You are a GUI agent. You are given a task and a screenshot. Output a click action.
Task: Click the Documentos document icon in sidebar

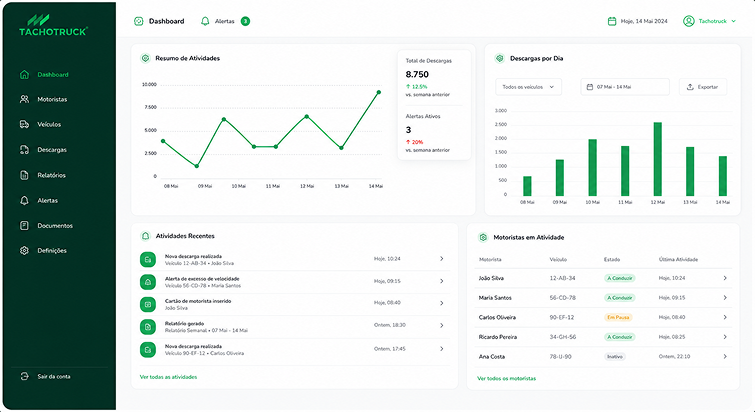[x=24, y=225]
